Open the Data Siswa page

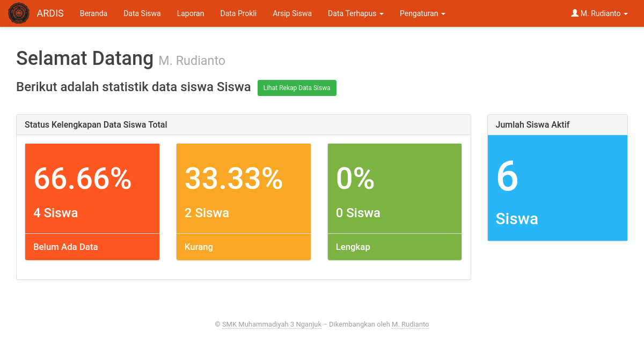pos(142,13)
